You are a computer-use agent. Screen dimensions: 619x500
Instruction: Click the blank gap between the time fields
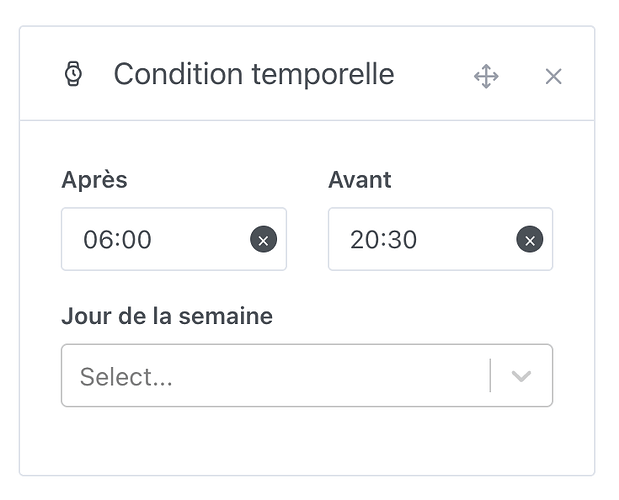pos(307,240)
